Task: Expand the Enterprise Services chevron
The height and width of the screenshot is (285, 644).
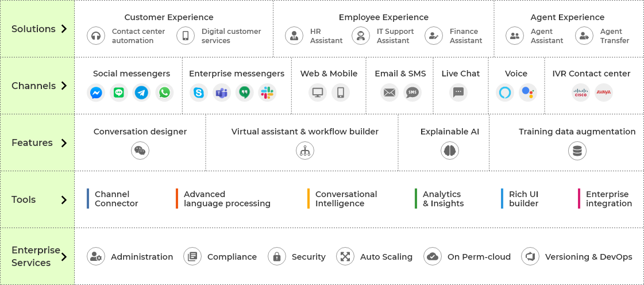Action: click(64, 257)
